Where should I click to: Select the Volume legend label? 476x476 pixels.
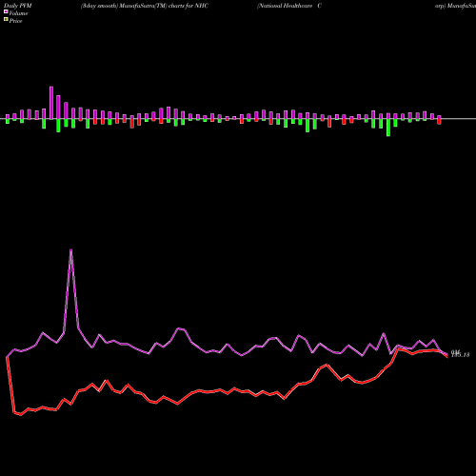tap(18, 13)
